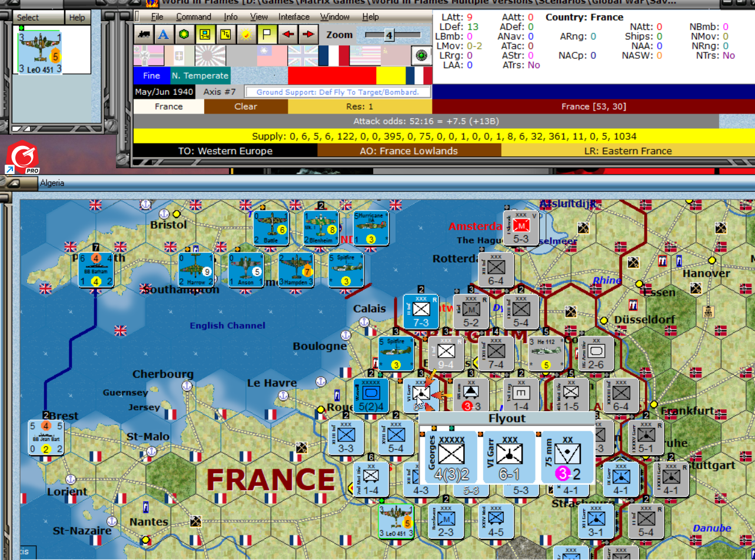Select the Japanese rising sun flag
The height and width of the screenshot is (560, 755).
(x=210, y=56)
